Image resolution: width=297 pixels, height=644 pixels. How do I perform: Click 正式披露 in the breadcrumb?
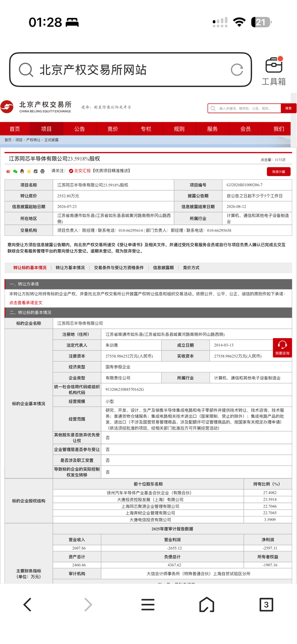(x=51, y=140)
